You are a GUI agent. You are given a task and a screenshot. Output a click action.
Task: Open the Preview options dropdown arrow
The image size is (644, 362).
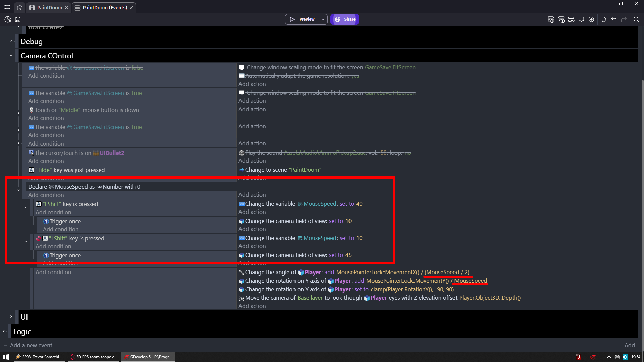[323, 19]
